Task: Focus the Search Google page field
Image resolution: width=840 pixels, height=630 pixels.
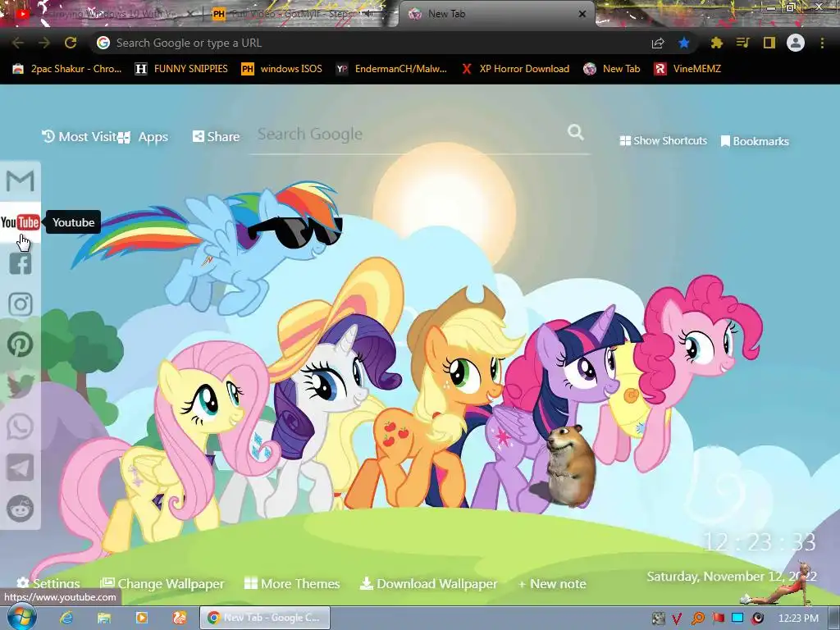Action: pos(410,134)
